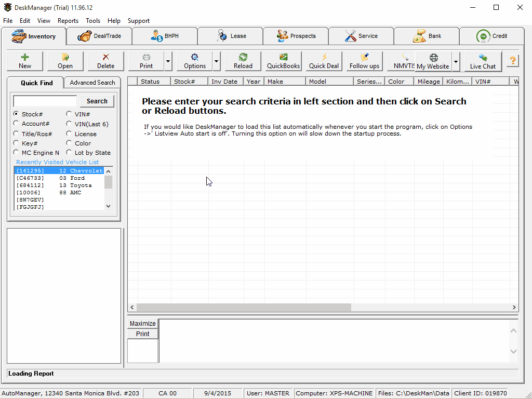
Task: Open the My Website button
Action: coord(433,61)
